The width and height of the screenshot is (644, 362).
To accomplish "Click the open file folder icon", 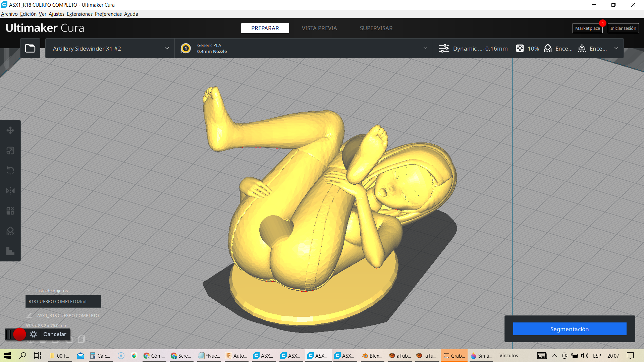I will coord(30,48).
